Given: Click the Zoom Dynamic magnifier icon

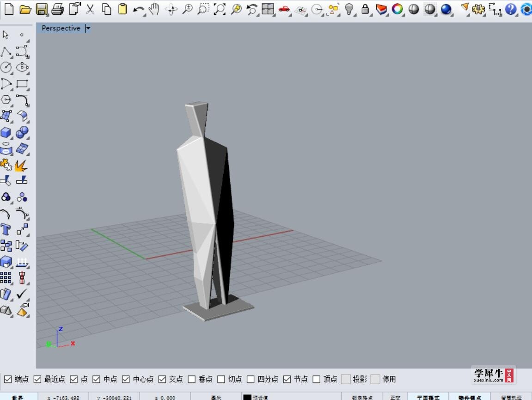Looking at the screenshot, I should tap(187, 9).
